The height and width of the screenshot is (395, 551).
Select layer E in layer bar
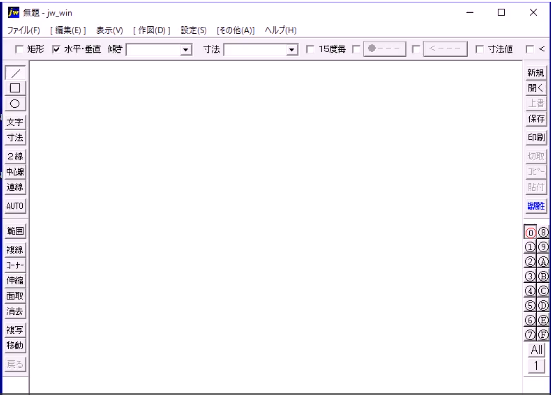pos(543,320)
